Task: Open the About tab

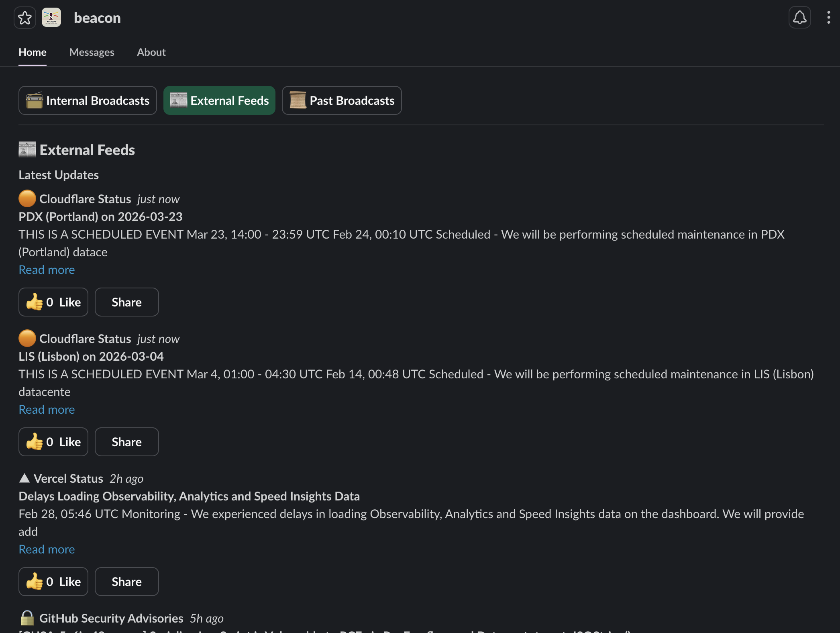Action: [151, 52]
